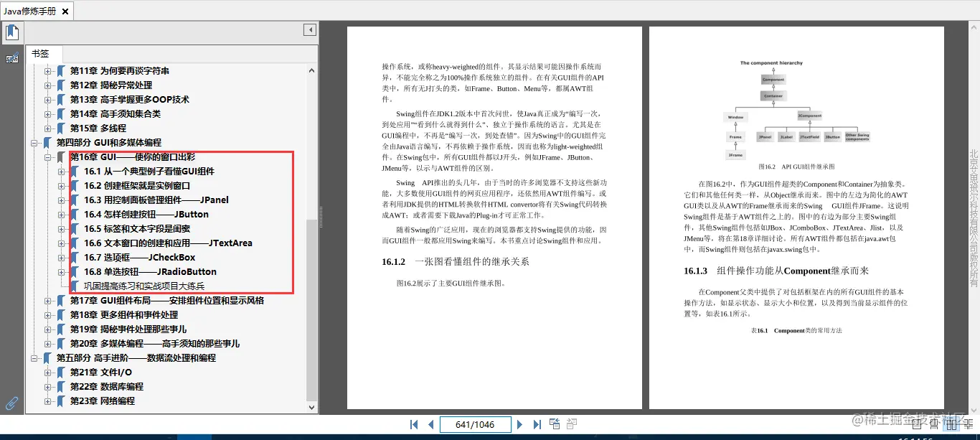
Task: Enable continuous scrolling page layout mode
Action: pyautogui.click(x=934, y=425)
